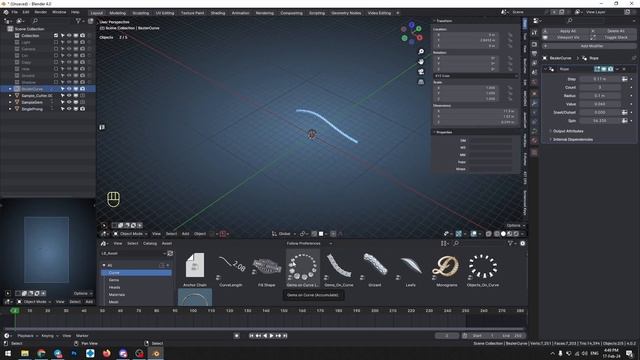Select the Anchor Chain asset thumbnail
The image size is (640, 360).
coord(195,268)
